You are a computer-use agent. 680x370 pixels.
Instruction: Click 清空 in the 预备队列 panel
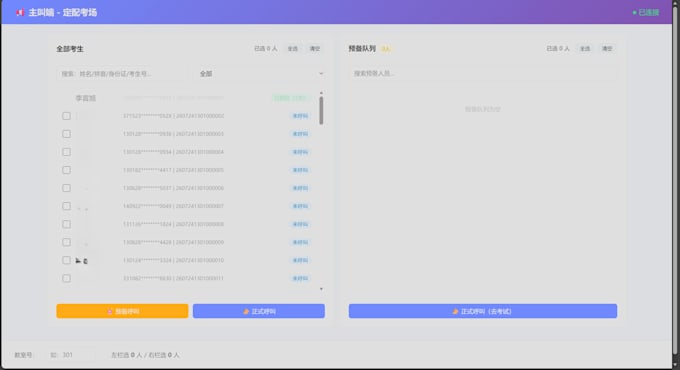[607, 49]
